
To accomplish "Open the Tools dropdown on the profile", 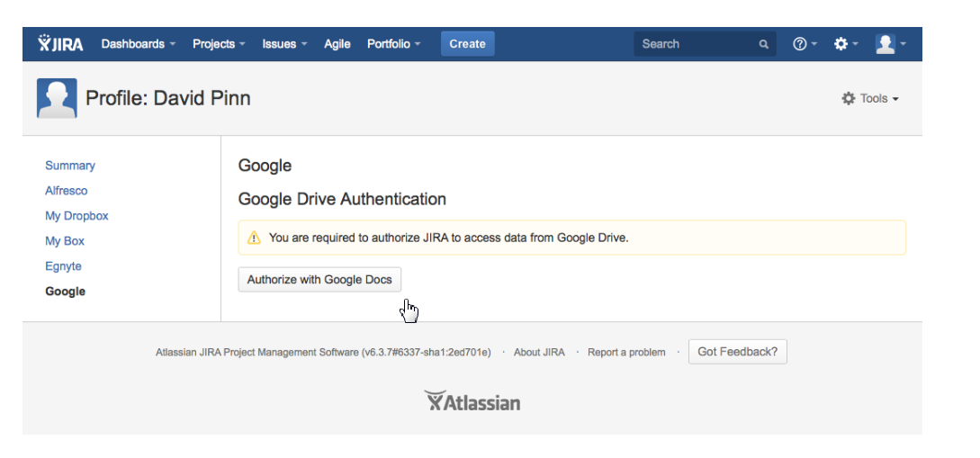I will click(x=870, y=99).
